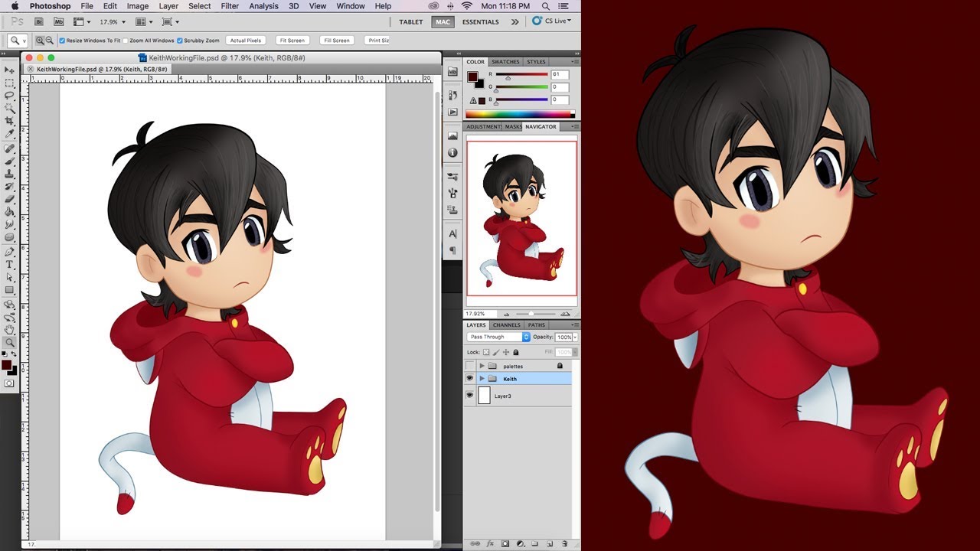The height and width of the screenshot is (551, 980).
Task: Toggle Lock all padlock icon
Action: click(515, 352)
